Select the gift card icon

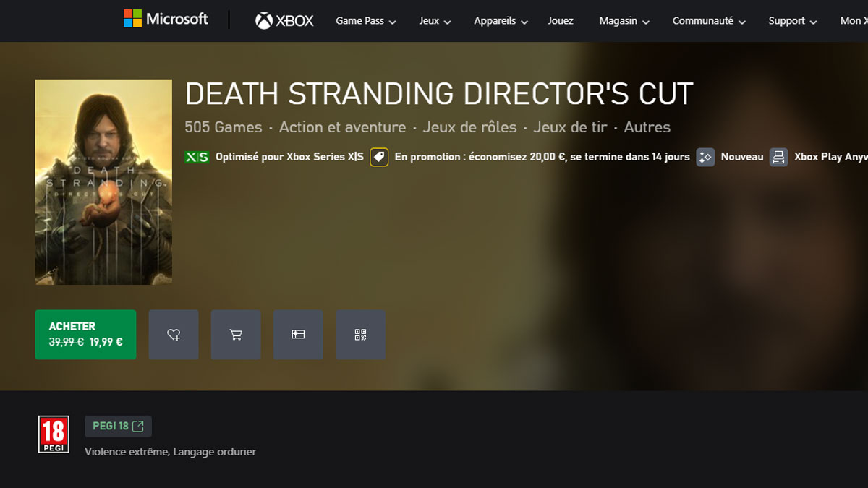click(298, 334)
